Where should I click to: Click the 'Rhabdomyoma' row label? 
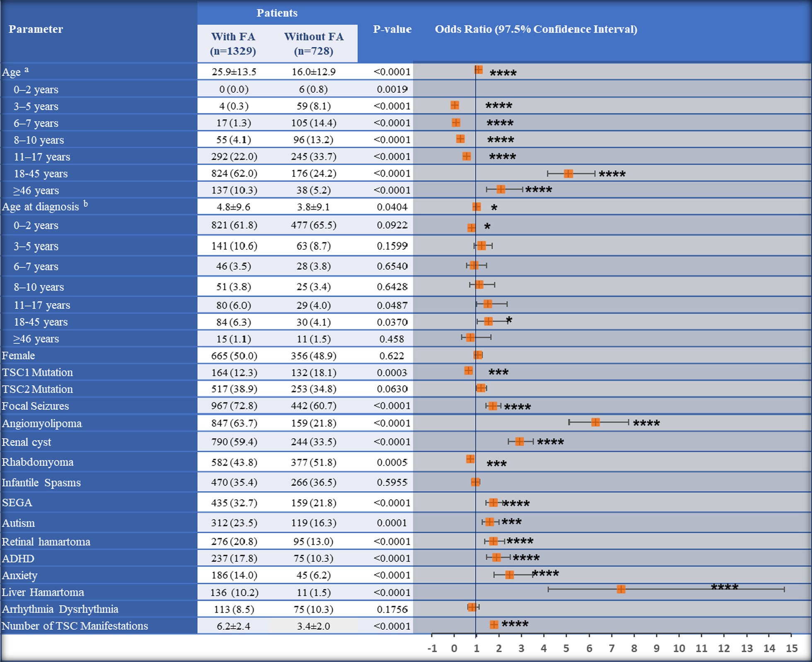pyautogui.click(x=37, y=462)
